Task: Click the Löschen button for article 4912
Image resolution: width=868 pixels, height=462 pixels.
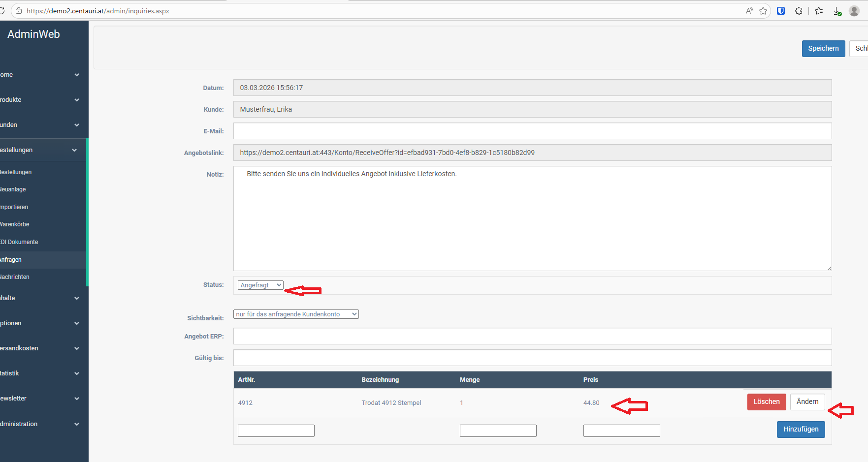Action: pos(767,402)
